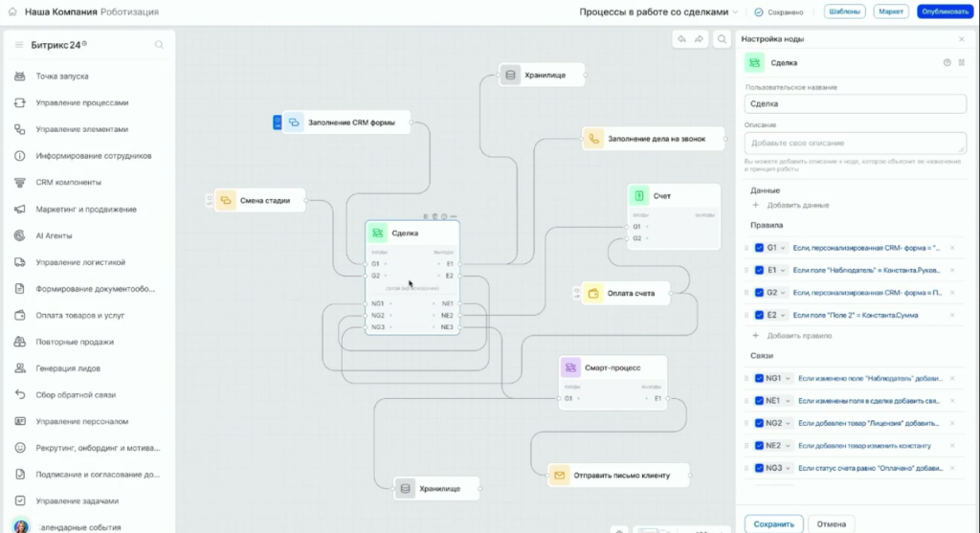Search the Битрикс24 sidebar using magnifier icon
The image size is (980, 533).
tap(159, 45)
